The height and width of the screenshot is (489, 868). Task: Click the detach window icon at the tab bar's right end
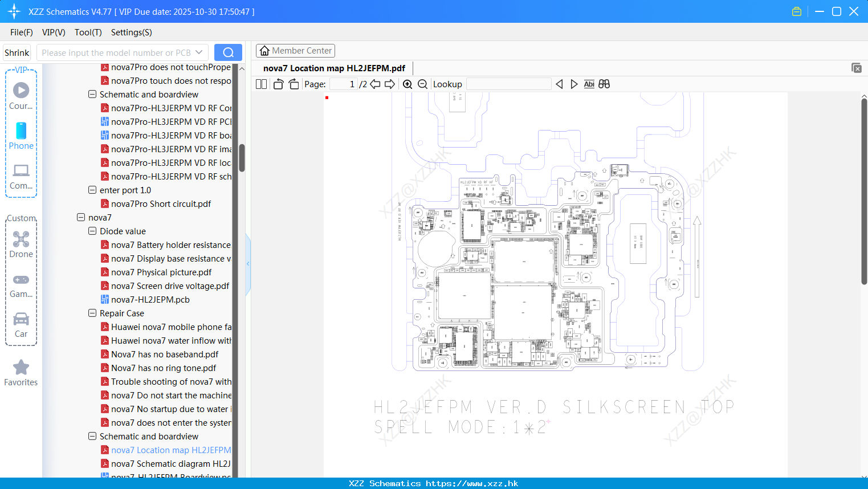tap(857, 68)
